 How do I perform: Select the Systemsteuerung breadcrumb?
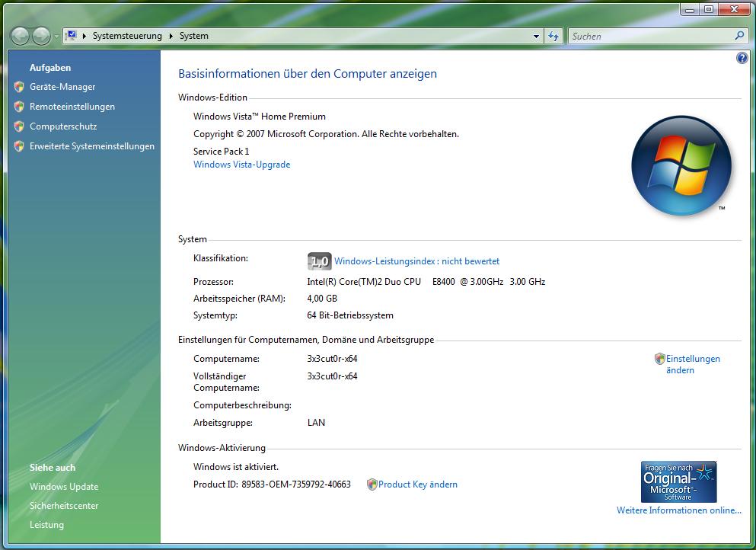click(127, 36)
